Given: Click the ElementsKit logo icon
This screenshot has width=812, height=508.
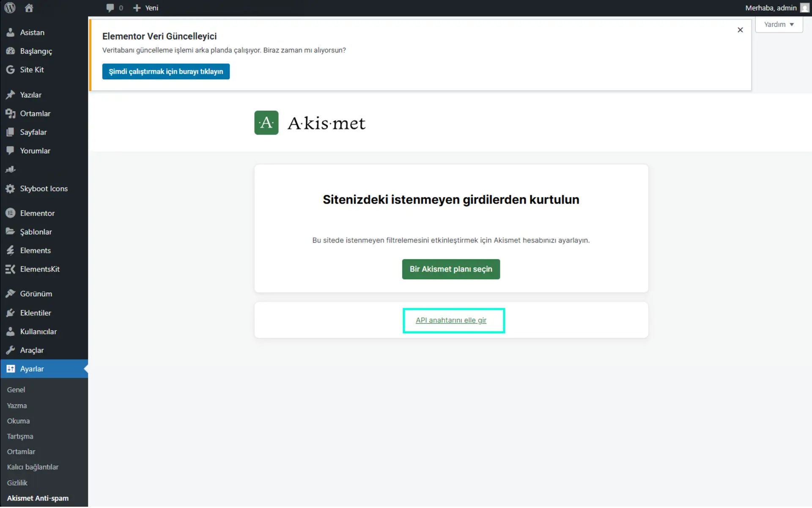Looking at the screenshot, I should pyautogui.click(x=11, y=269).
